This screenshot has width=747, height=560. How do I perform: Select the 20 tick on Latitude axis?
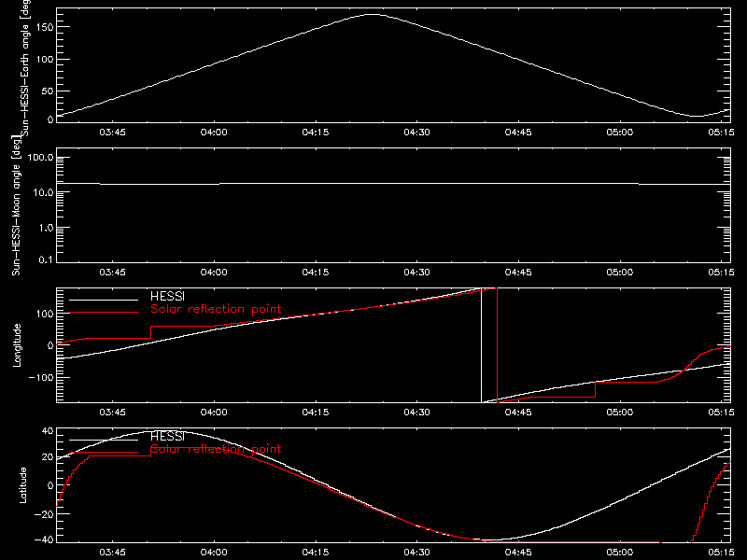[x=48, y=457]
